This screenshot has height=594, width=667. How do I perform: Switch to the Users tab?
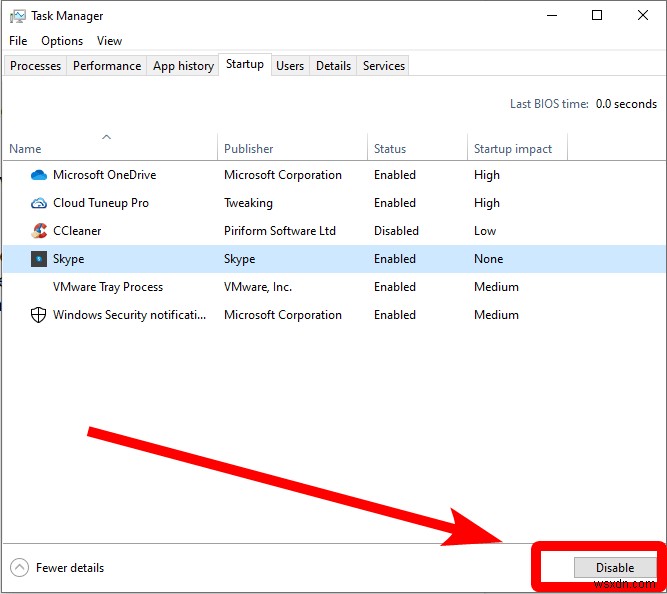[290, 66]
